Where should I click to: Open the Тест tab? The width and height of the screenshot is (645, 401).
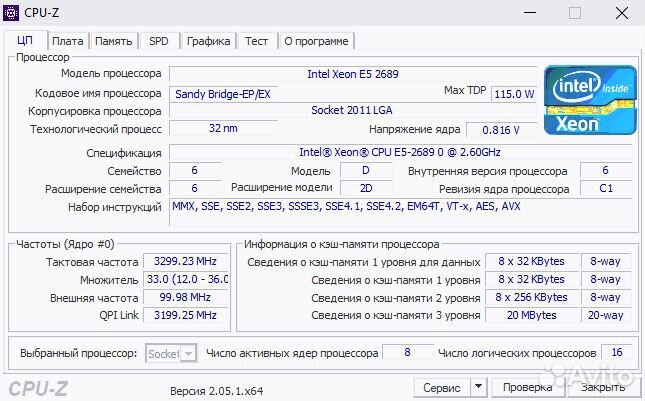click(256, 41)
